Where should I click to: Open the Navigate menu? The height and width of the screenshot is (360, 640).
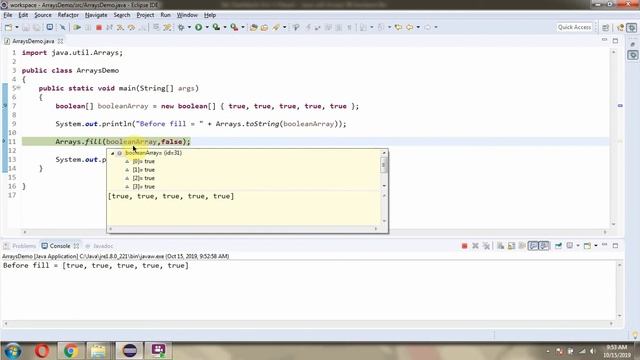[96, 15]
